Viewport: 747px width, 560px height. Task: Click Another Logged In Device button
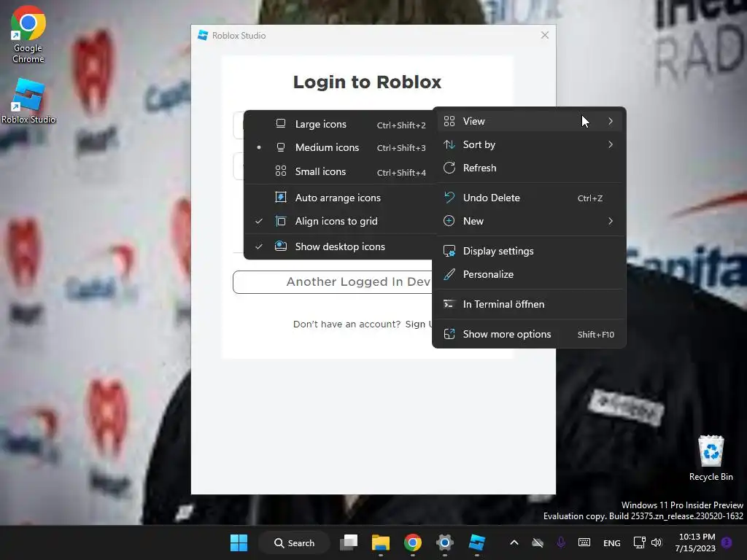click(333, 282)
